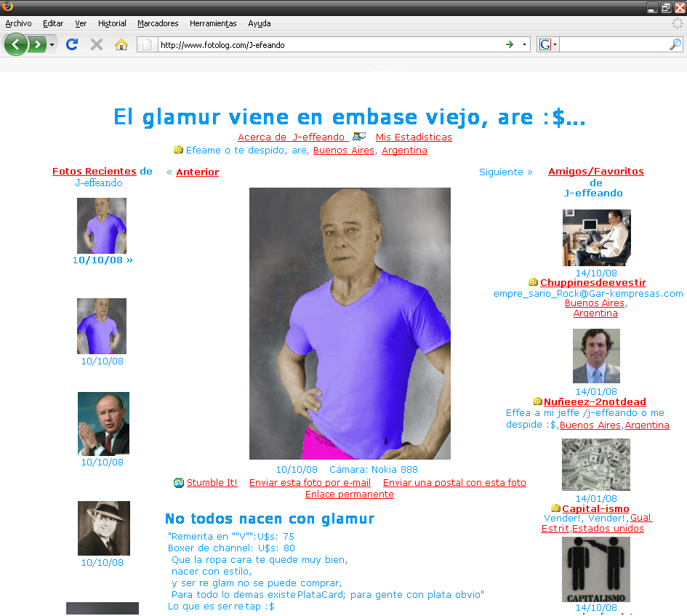Image resolution: width=687 pixels, height=616 pixels.
Task: Open the CAPITALISMO stick figures thumbnail
Action: click(x=596, y=569)
